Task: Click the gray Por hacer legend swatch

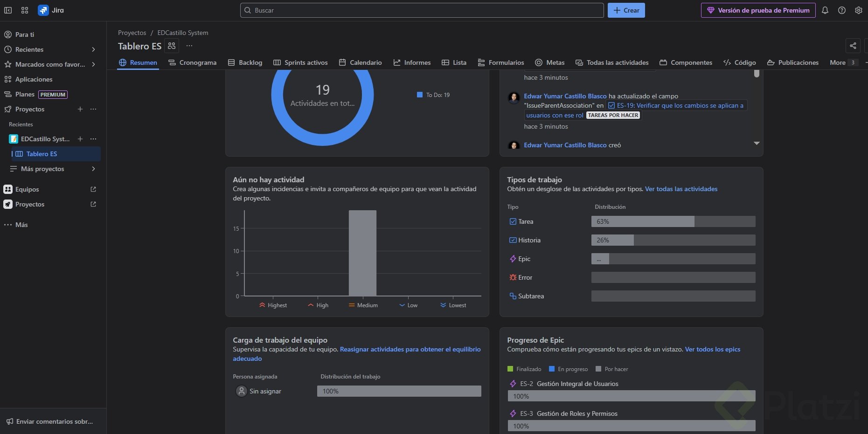Action: (x=598, y=369)
